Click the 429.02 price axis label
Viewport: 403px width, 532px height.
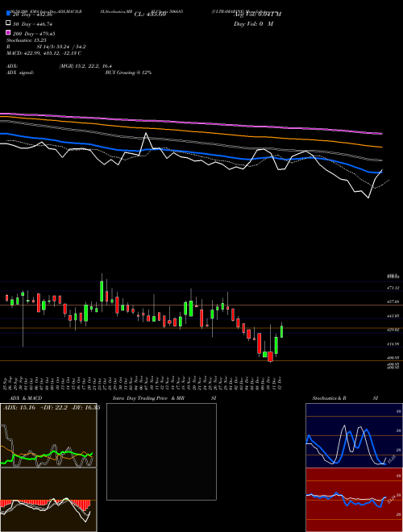(393, 330)
